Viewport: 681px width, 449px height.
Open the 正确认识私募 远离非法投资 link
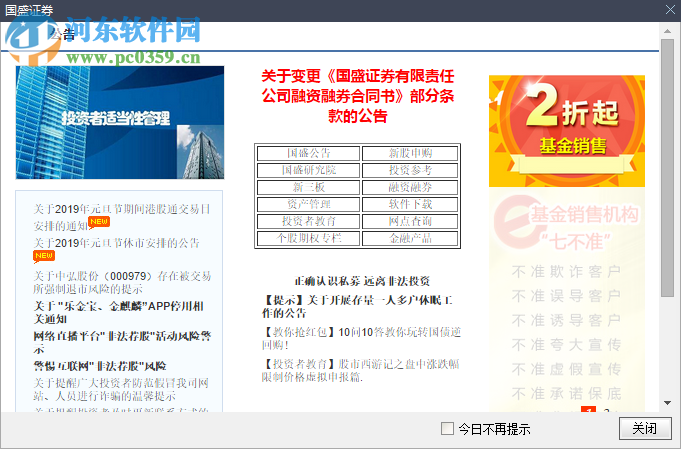tap(362, 281)
